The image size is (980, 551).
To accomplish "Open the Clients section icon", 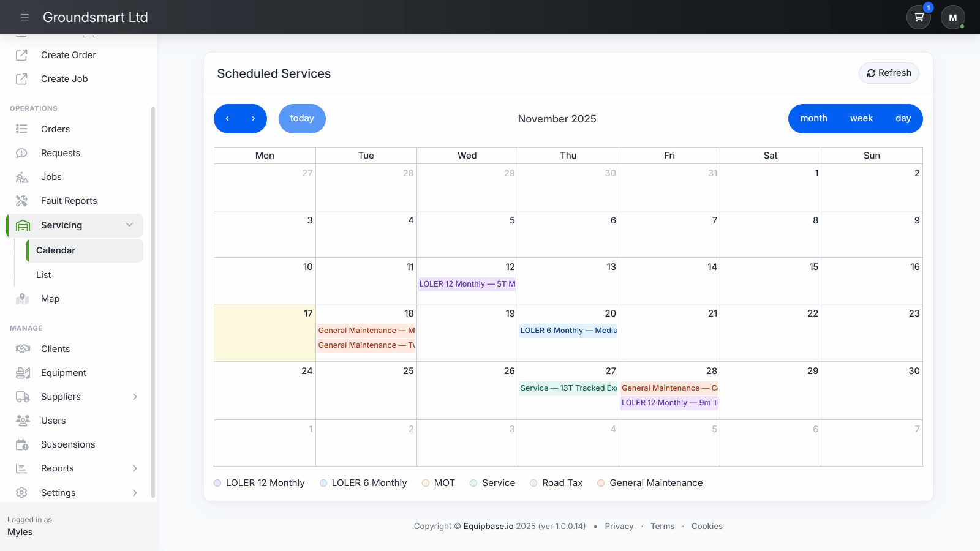I will (21, 348).
